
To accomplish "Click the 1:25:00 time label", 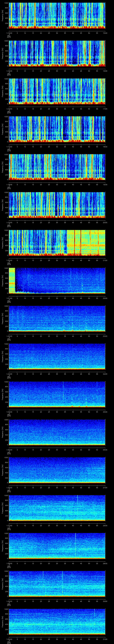I will tap(9, 450).
